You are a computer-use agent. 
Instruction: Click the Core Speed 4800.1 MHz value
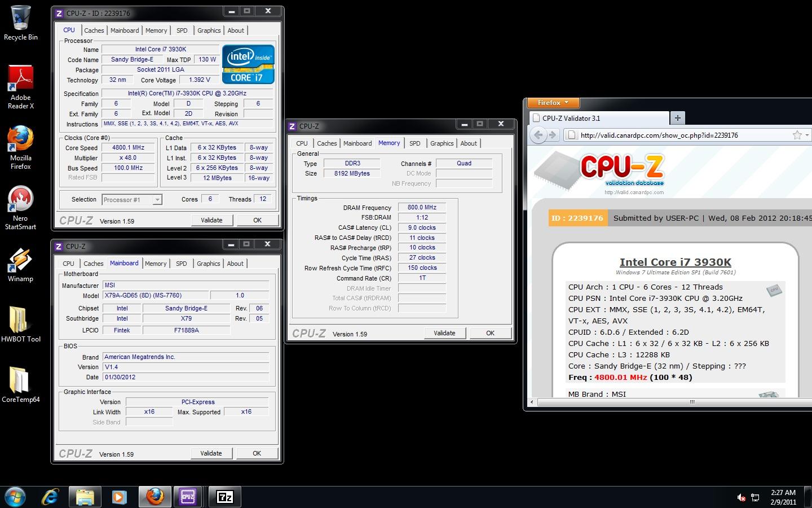pos(128,147)
